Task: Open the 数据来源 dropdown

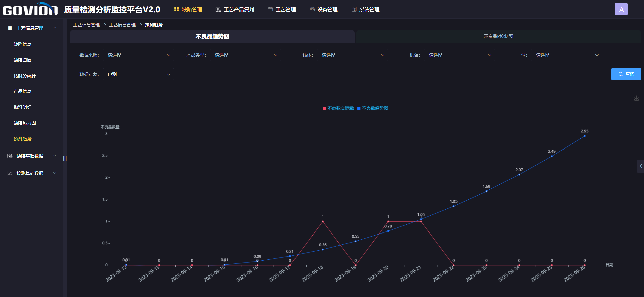Action: 138,55
